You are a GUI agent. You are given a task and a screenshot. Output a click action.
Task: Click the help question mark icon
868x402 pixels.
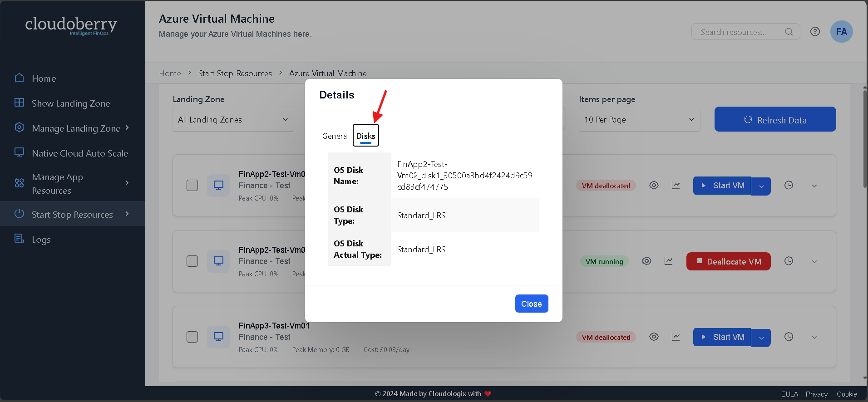(815, 32)
